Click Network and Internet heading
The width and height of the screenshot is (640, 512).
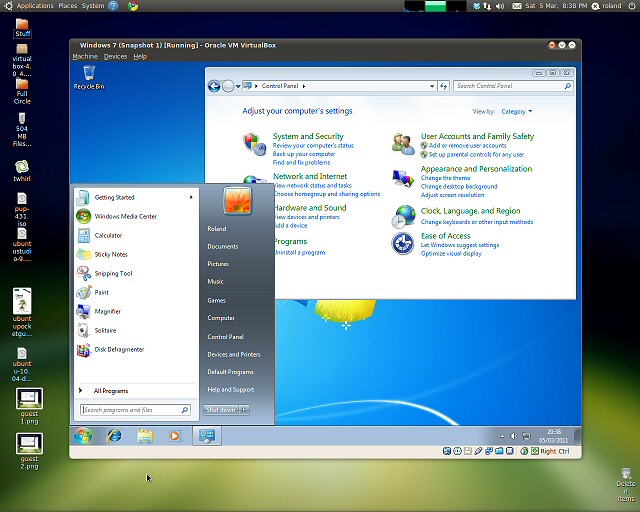[310, 176]
